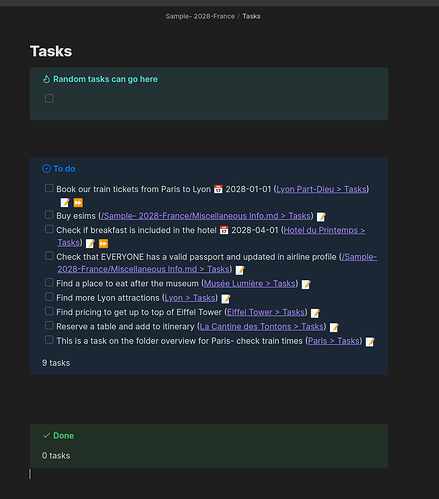
Task: Open edit pencil for valid passport task
Action: pyautogui.click(x=240, y=270)
